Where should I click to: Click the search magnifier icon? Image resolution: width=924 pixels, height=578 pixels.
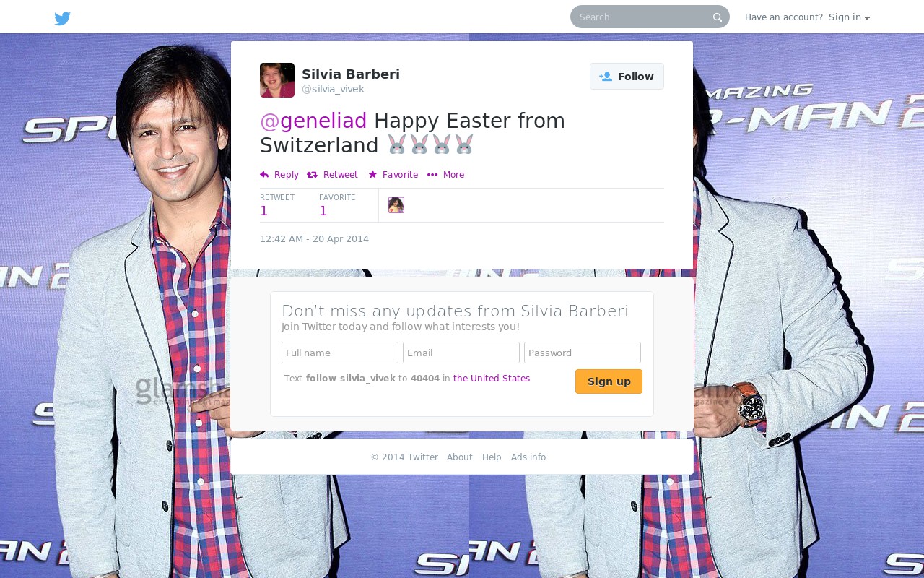pyautogui.click(x=718, y=17)
